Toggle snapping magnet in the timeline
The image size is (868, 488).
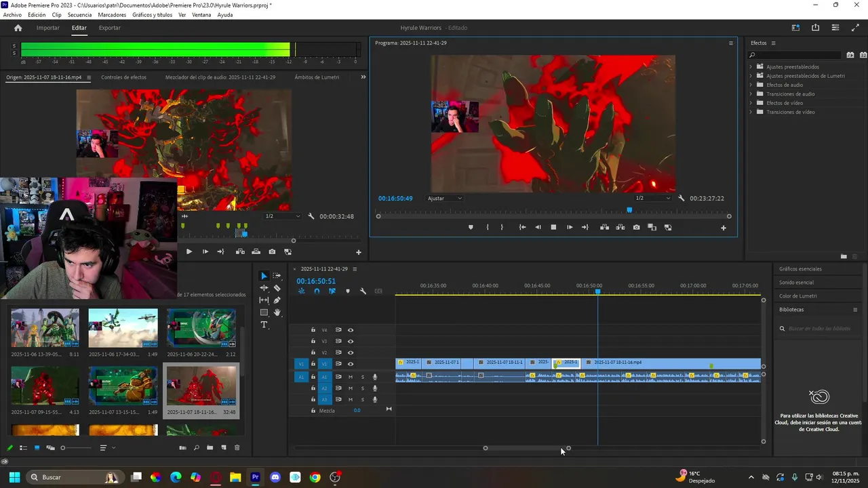click(317, 291)
